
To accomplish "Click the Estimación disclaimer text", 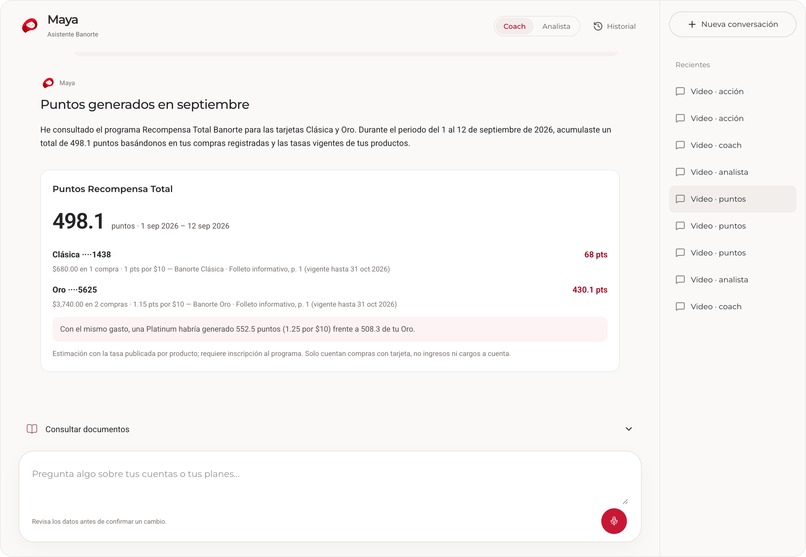I will coord(281,354).
